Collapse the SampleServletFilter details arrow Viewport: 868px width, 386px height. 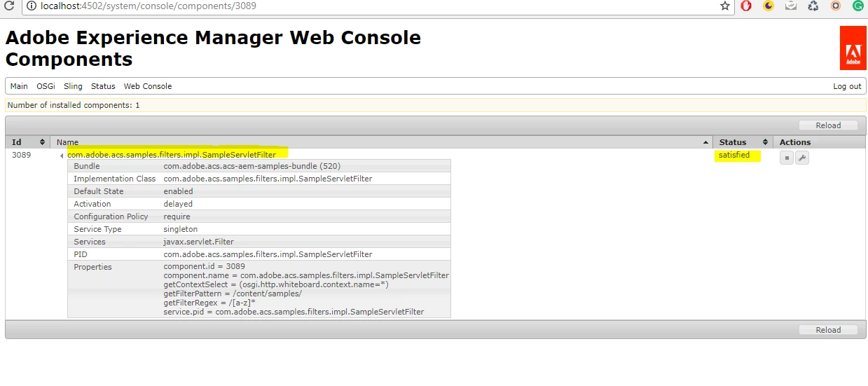[x=62, y=156]
